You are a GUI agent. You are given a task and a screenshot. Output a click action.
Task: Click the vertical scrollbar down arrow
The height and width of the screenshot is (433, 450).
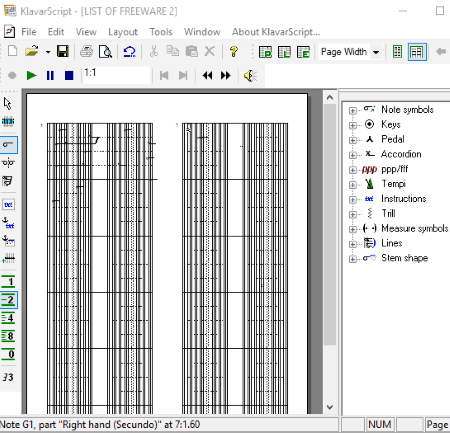(330, 407)
